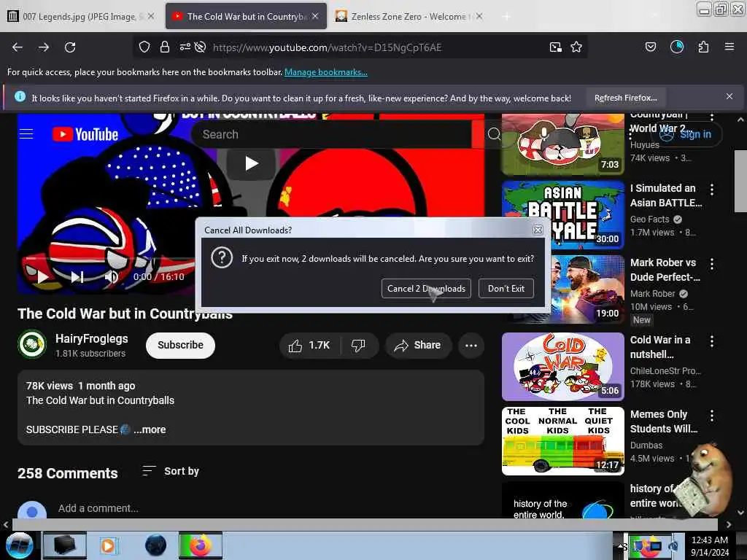The height and width of the screenshot is (560, 747).
Task: Open the HairyFroglegs channel name
Action: pyautogui.click(x=92, y=338)
